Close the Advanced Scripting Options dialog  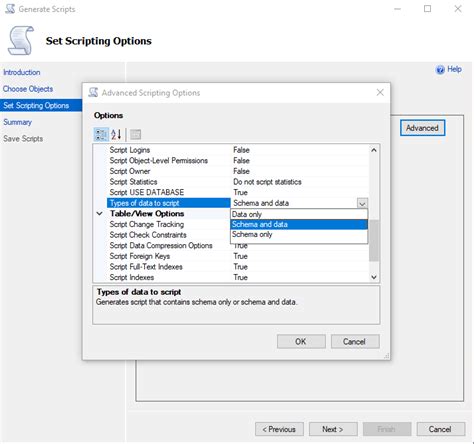point(380,92)
